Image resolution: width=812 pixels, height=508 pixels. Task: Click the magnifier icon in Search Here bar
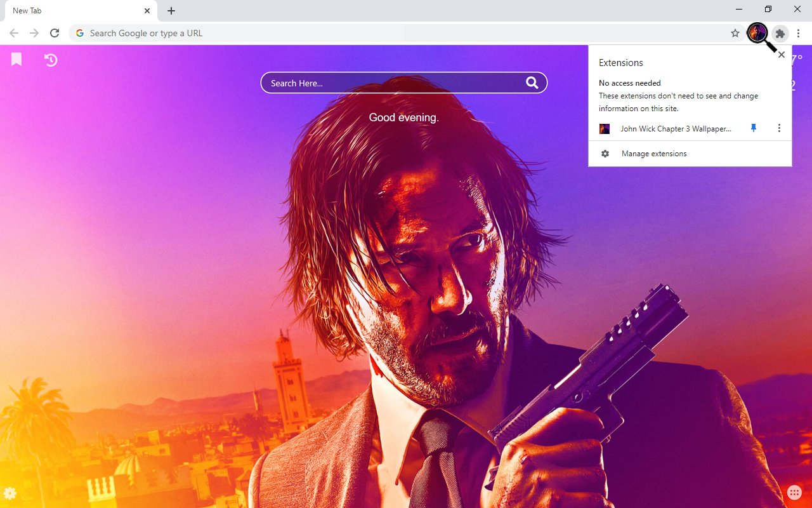click(x=532, y=83)
